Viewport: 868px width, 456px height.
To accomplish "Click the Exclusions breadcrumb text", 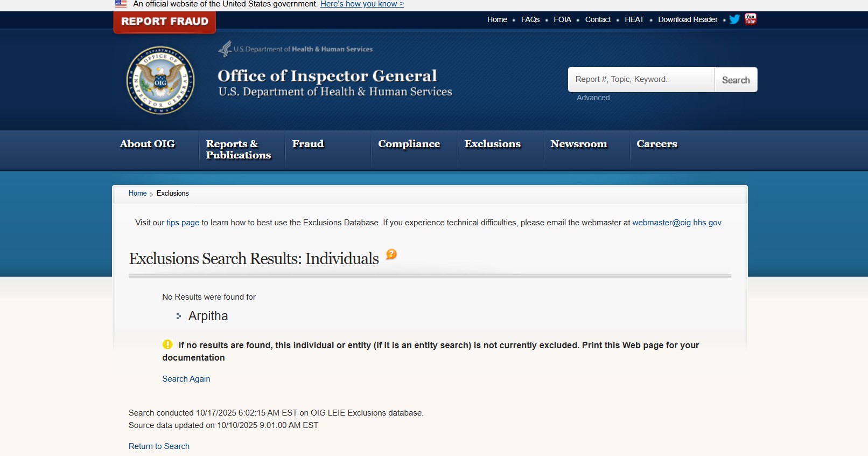I will tap(172, 194).
